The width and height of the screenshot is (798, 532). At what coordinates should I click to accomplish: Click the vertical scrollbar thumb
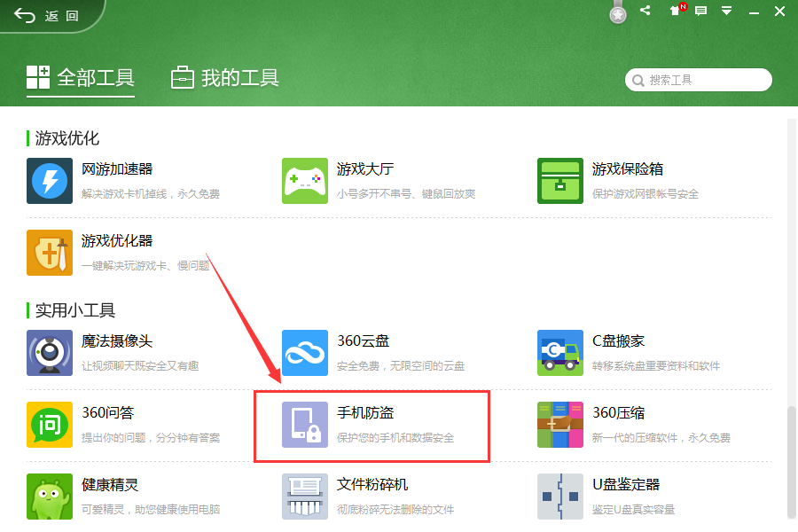[x=792, y=462]
